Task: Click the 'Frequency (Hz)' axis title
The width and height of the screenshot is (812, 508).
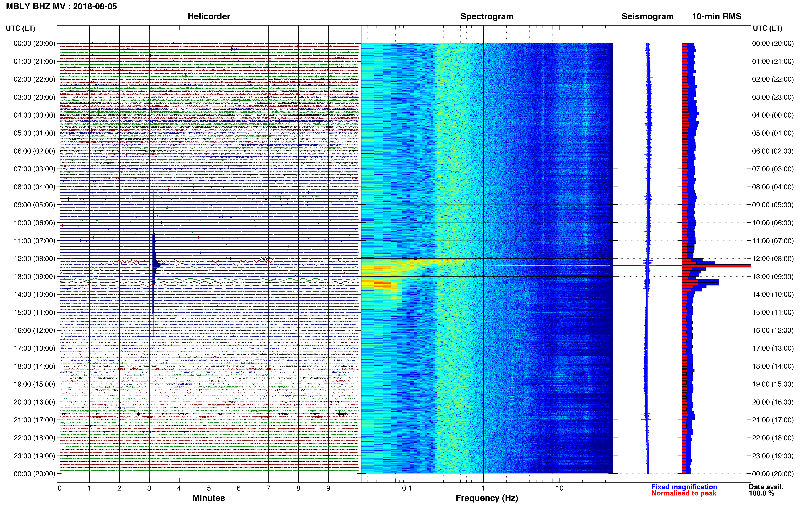Action: point(487,498)
